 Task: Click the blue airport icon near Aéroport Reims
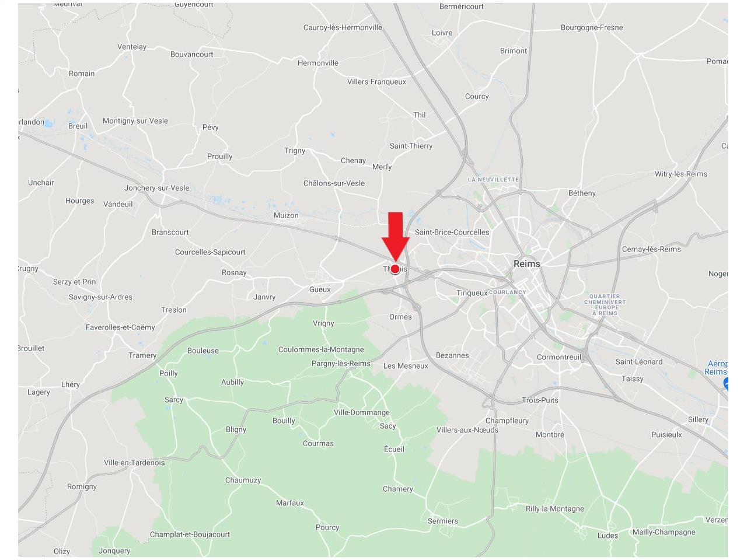click(x=727, y=383)
